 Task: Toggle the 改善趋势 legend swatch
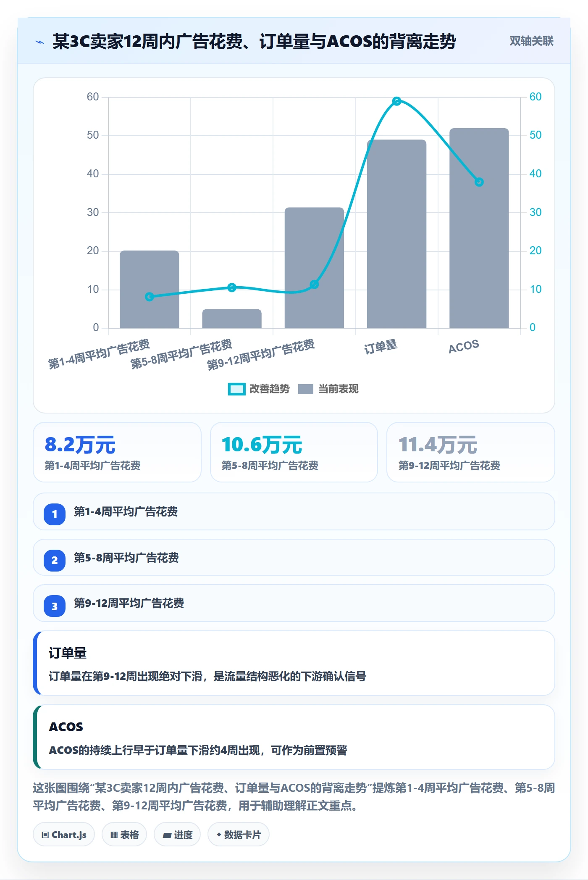coord(236,389)
